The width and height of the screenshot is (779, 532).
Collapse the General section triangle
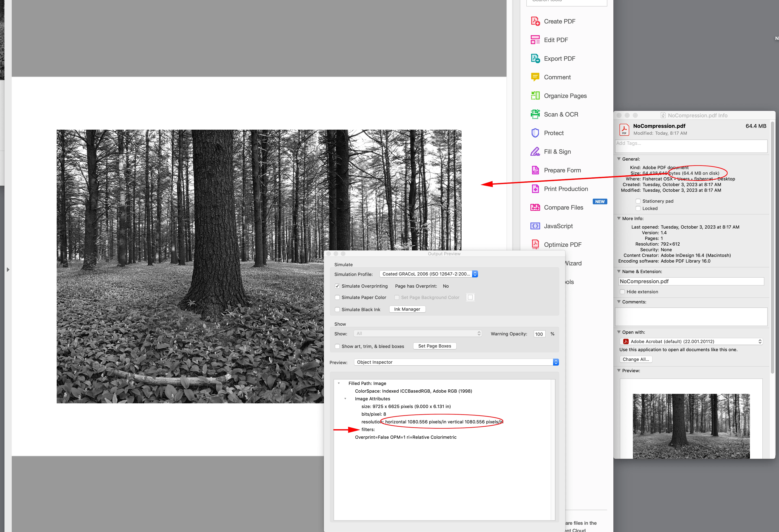(619, 159)
